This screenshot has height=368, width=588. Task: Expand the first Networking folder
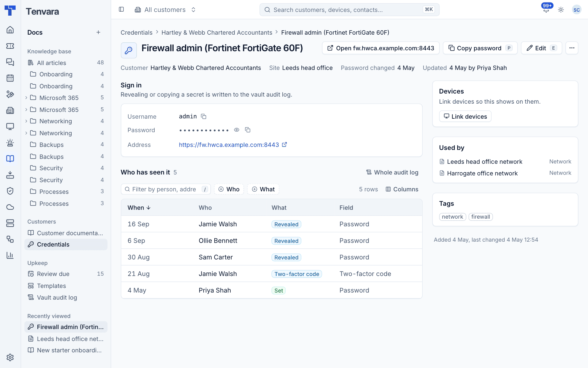[26, 121]
